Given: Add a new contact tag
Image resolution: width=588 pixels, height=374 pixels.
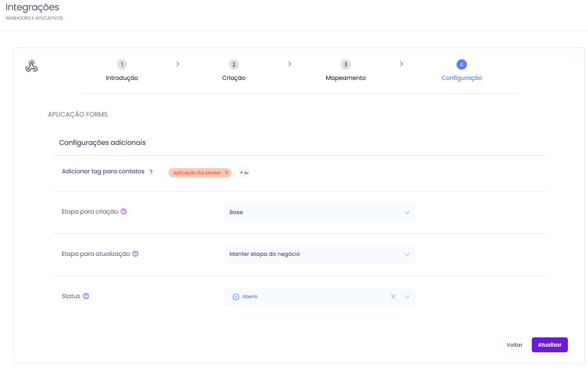Looking at the screenshot, I should [x=242, y=173].
